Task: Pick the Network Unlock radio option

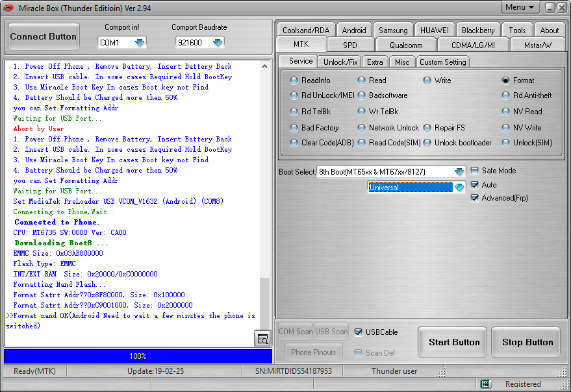Action: point(361,128)
